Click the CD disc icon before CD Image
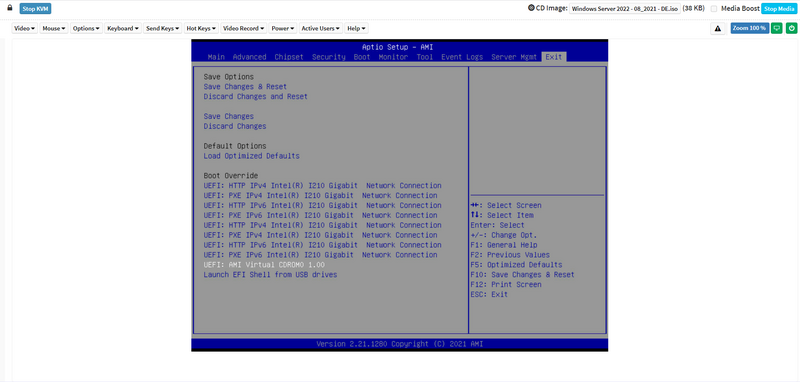The width and height of the screenshot is (800, 382). point(531,8)
